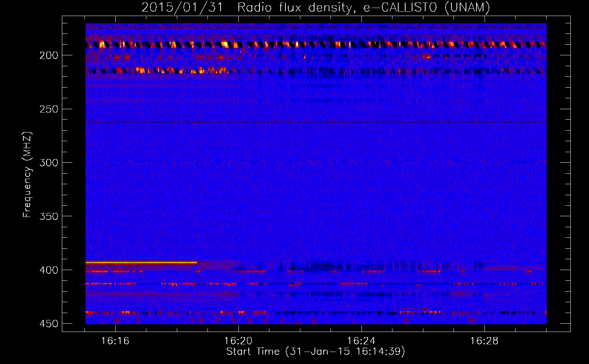The width and height of the screenshot is (589, 364).
Task: Click the 350 frequency tick label
Action: tap(49, 216)
